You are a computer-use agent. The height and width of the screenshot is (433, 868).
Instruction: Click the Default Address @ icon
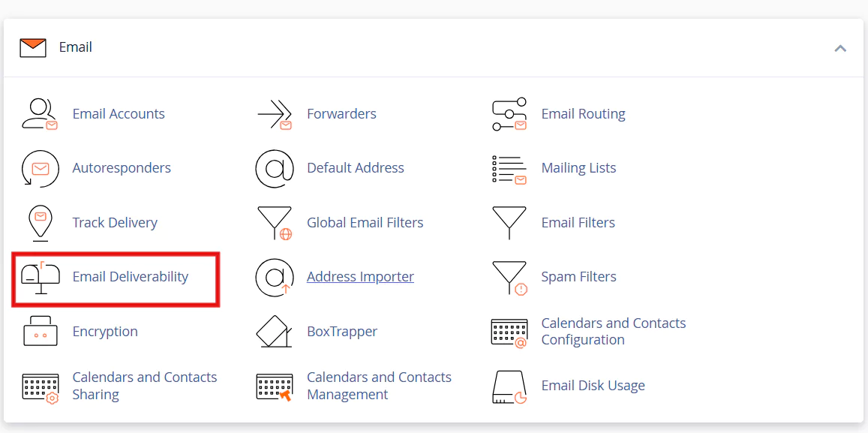click(274, 168)
